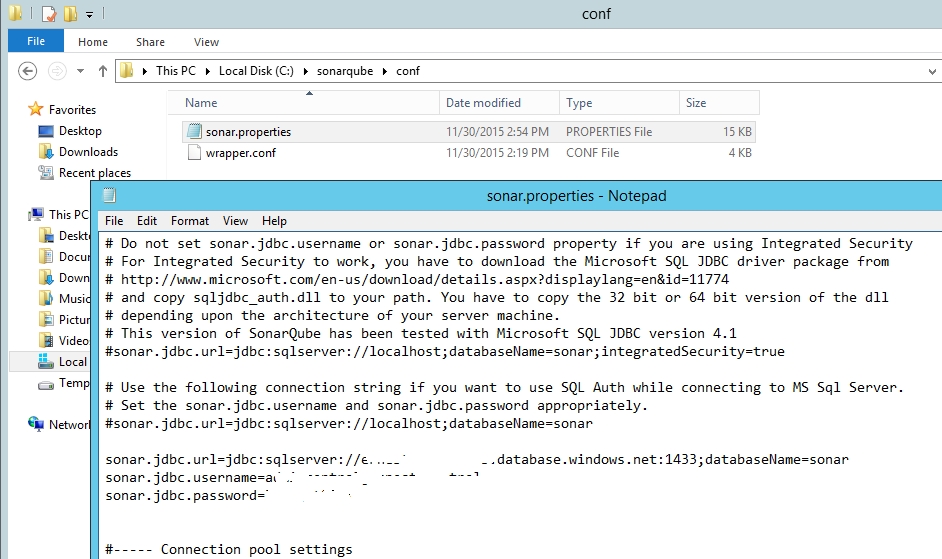Open the Home ribbon tab
Viewport: 942px width, 559px height.
pos(93,42)
